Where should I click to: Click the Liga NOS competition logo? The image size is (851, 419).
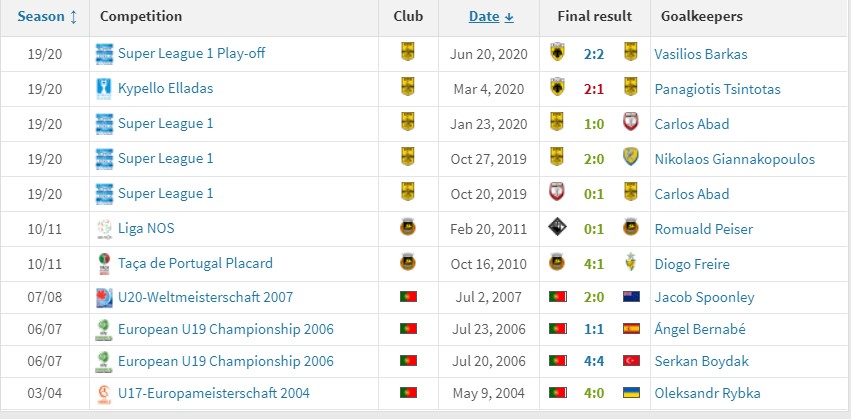point(104,229)
